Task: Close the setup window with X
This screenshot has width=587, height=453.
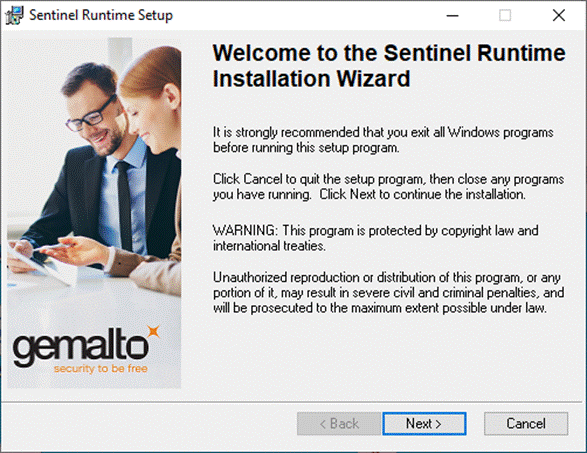Action: coord(559,15)
